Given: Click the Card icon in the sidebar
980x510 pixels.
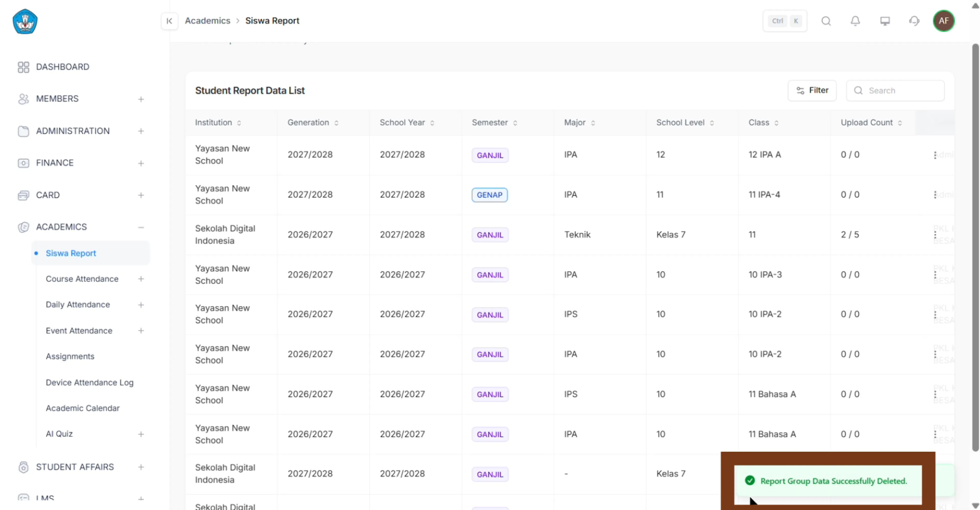Looking at the screenshot, I should (23, 195).
